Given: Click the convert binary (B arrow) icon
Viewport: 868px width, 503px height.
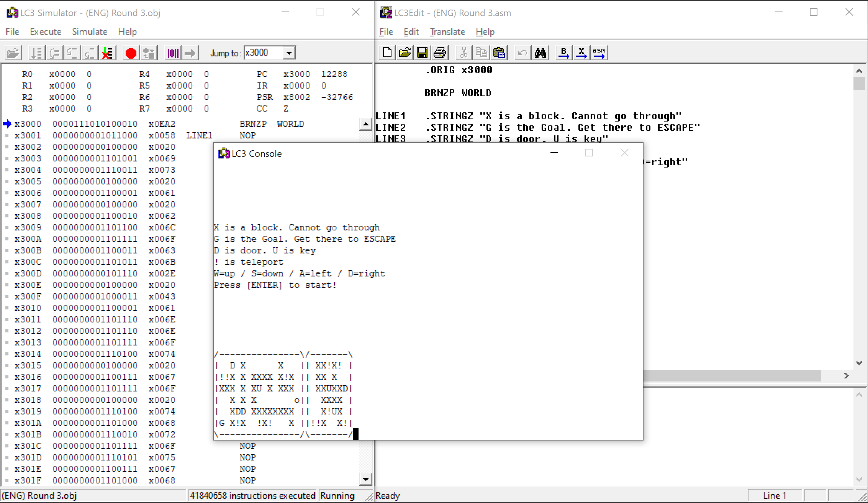Looking at the screenshot, I should tap(563, 53).
